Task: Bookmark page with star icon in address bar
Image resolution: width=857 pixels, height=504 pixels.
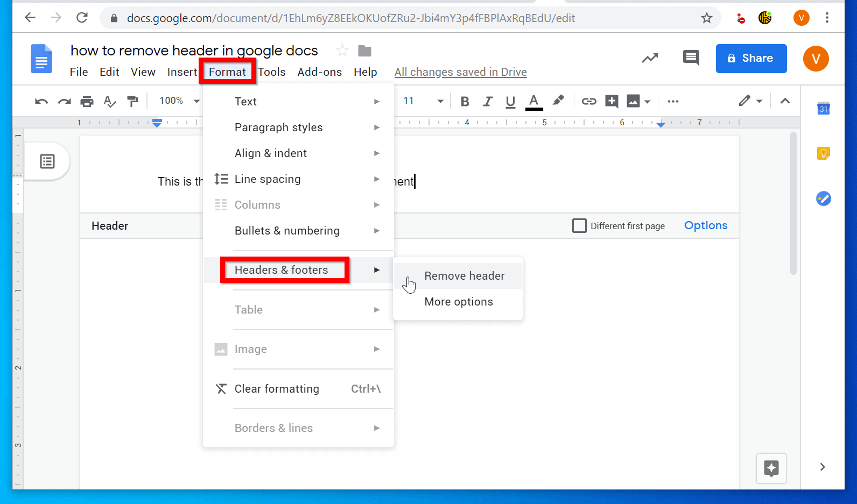Action: click(707, 18)
